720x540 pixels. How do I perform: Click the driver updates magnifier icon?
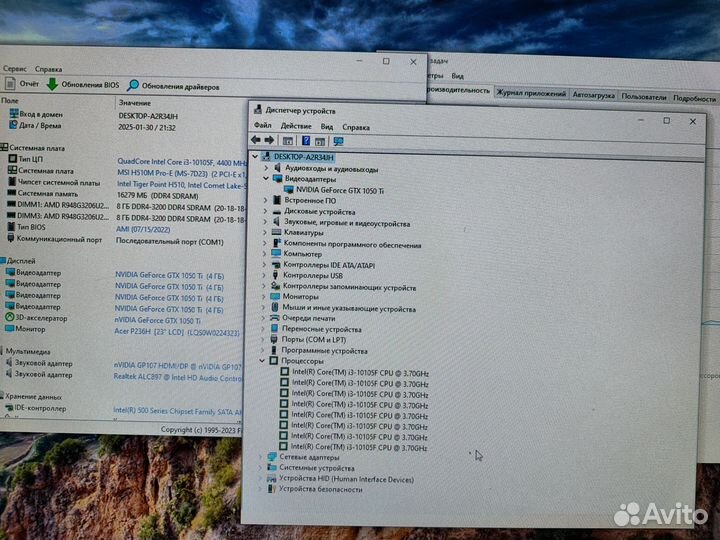tap(133, 86)
